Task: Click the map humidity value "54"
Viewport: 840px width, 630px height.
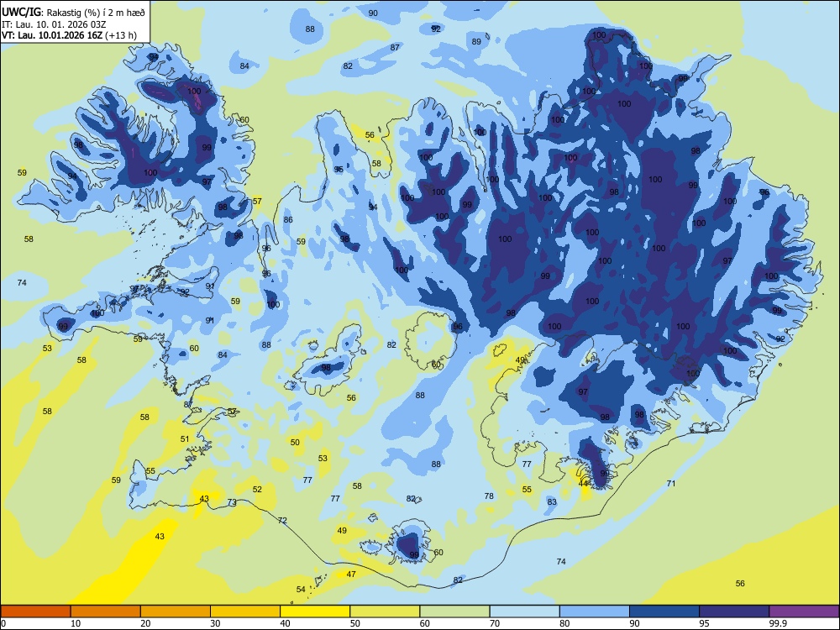Action: pyautogui.click(x=301, y=590)
